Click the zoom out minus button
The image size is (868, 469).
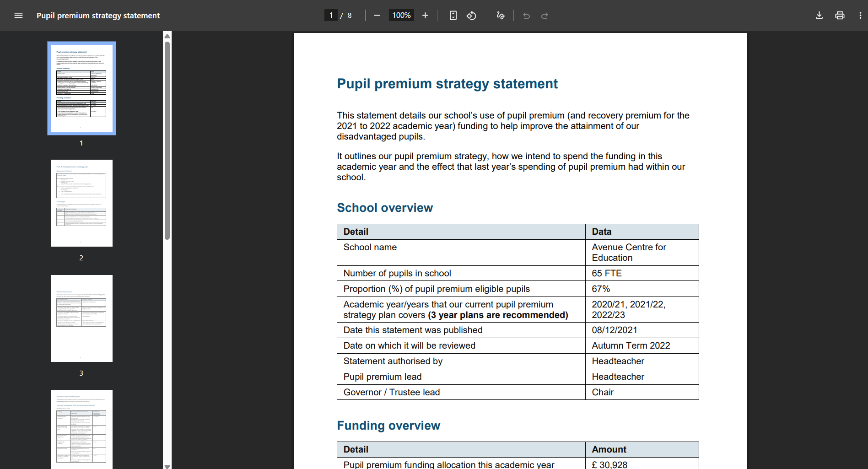pyautogui.click(x=377, y=16)
